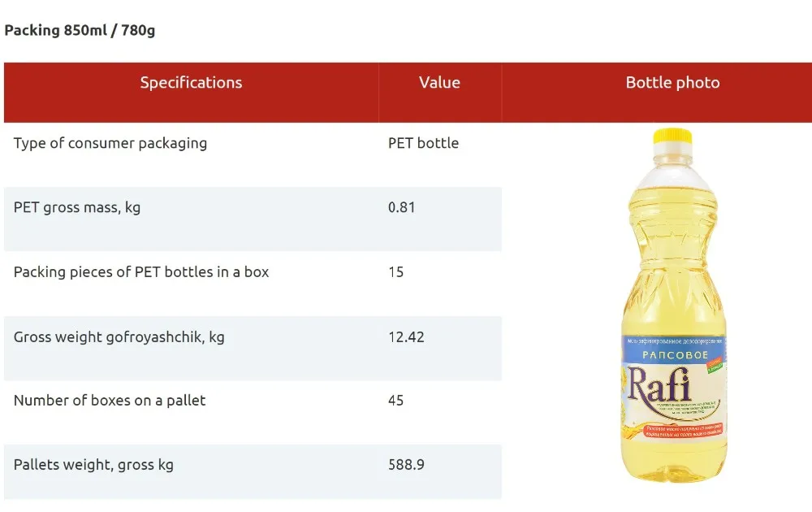Select the Value column header
812x512 pixels.
[439, 83]
